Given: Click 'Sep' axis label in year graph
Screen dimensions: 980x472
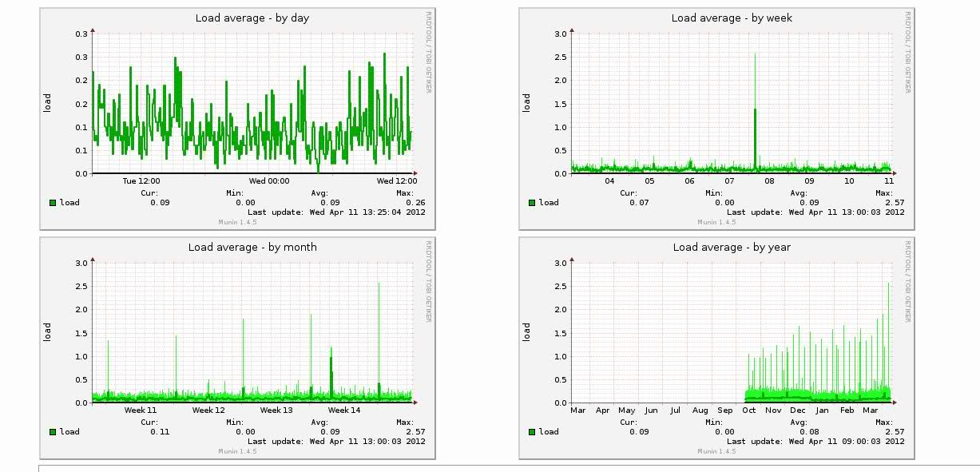Looking at the screenshot, I should click(724, 411).
